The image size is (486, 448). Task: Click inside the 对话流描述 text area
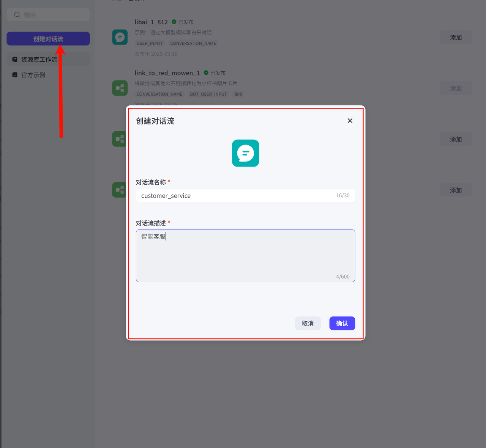click(x=245, y=255)
